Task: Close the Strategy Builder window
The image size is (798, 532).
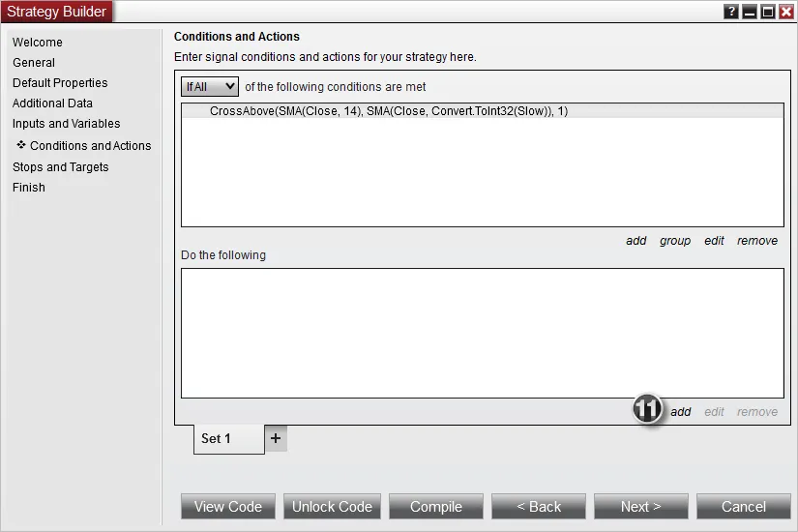Action: [785, 12]
